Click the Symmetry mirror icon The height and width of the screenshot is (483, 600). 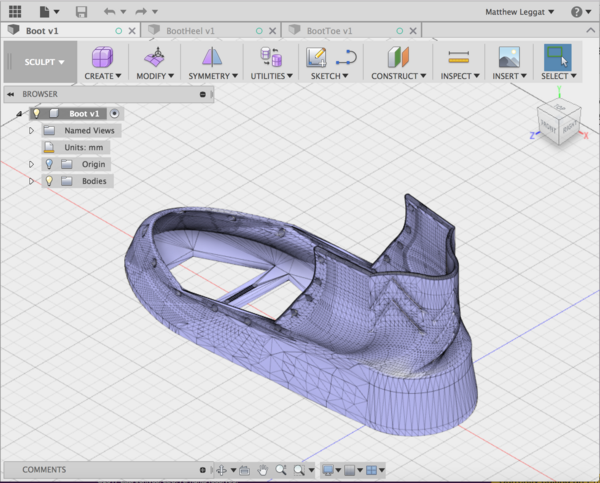click(x=211, y=57)
